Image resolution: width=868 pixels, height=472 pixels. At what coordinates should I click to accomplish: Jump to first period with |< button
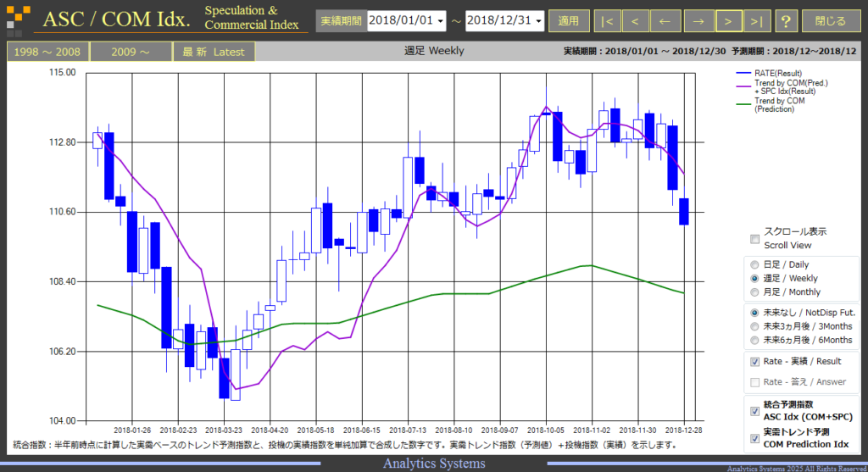coord(607,21)
